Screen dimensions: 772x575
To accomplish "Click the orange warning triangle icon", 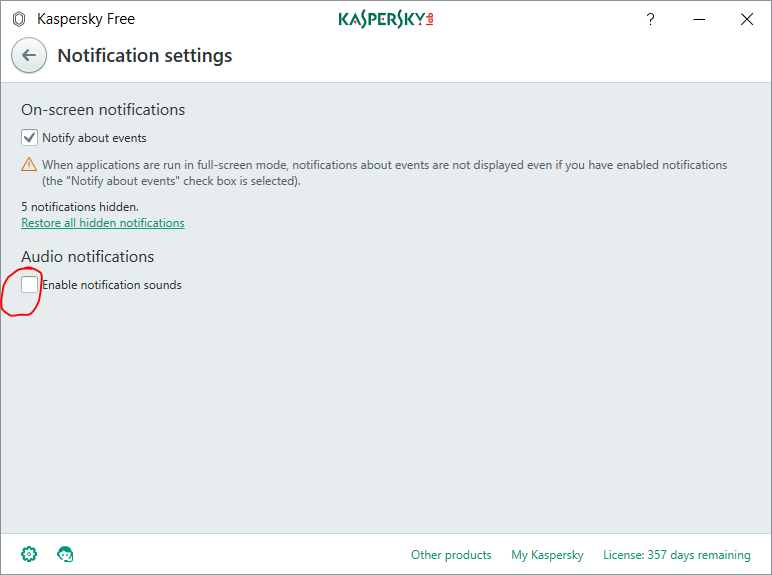I will point(29,165).
